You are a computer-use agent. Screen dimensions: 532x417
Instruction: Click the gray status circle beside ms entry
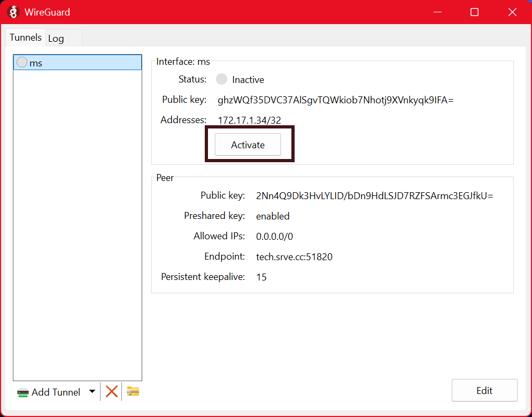(x=22, y=63)
